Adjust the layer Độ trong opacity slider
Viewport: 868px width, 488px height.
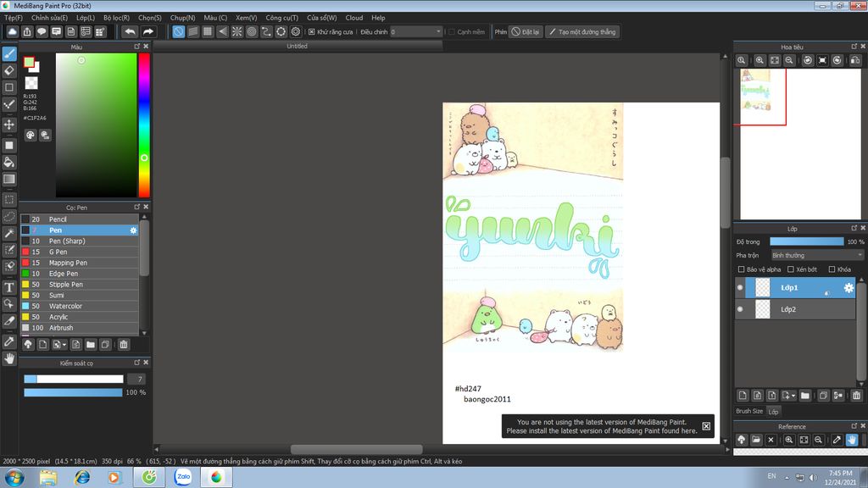click(x=807, y=241)
